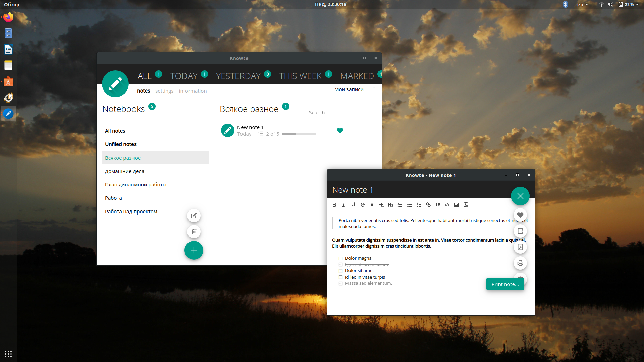
Task: Insert a code block via the toolbar
Action: pyautogui.click(x=447, y=205)
